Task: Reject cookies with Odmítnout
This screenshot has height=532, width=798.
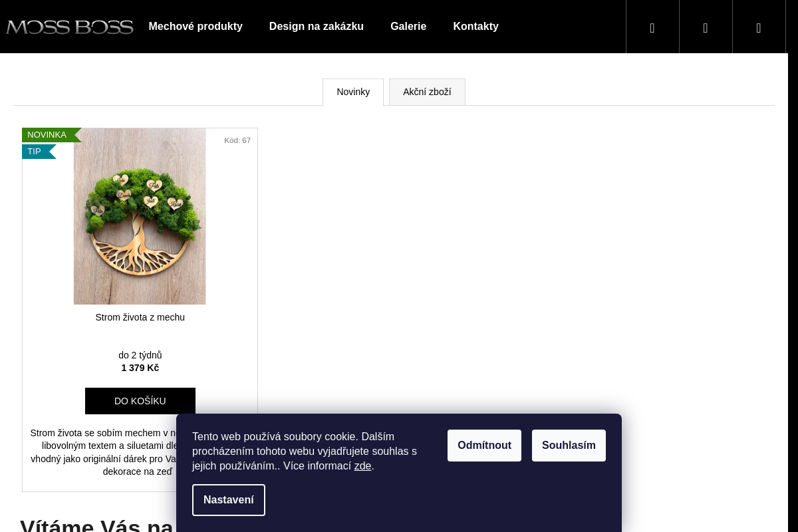Action: click(484, 446)
